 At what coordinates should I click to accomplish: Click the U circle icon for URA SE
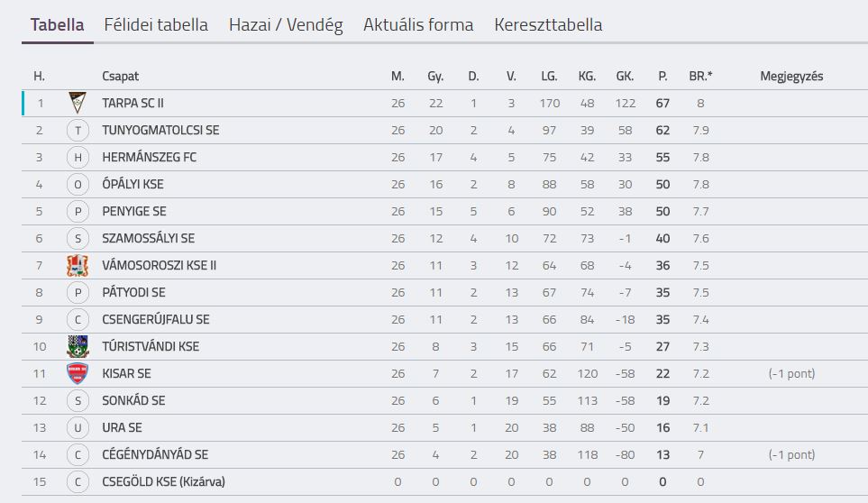[78, 428]
